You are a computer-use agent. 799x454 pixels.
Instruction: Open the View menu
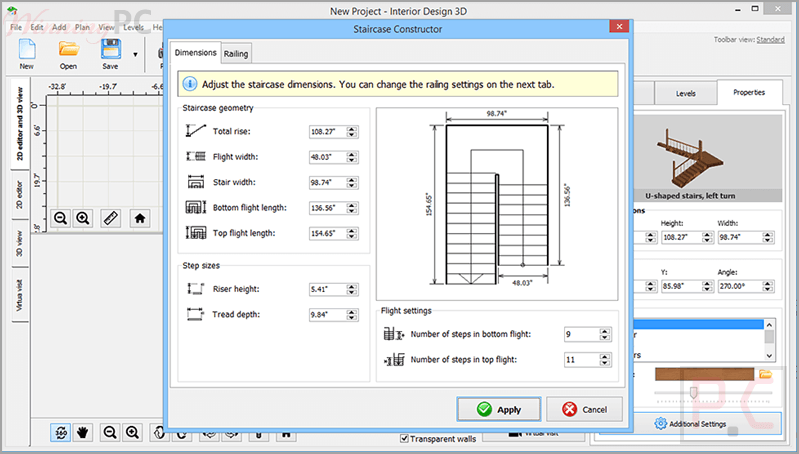106,27
